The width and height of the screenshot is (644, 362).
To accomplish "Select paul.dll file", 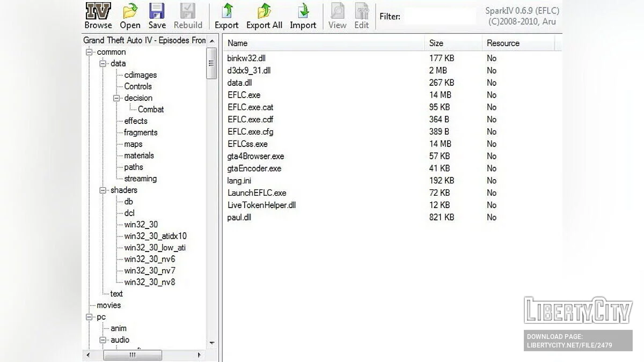I will (x=239, y=218).
